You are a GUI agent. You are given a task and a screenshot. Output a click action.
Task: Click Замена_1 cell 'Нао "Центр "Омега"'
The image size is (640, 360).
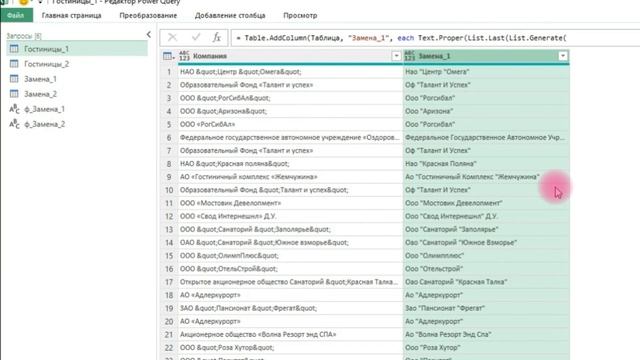(x=486, y=72)
